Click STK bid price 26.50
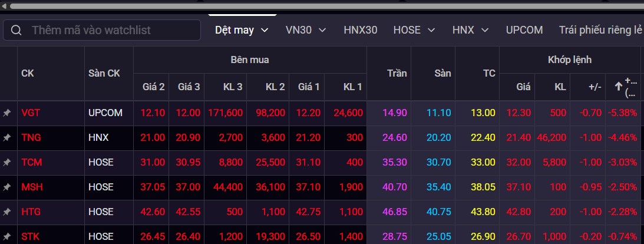This screenshot has height=244, width=644. (309, 236)
